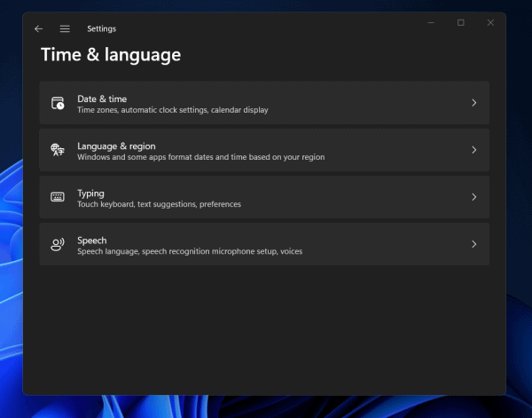This screenshot has width=532, height=418.
Task: Open the hamburger navigation menu
Action: tap(65, 28)
